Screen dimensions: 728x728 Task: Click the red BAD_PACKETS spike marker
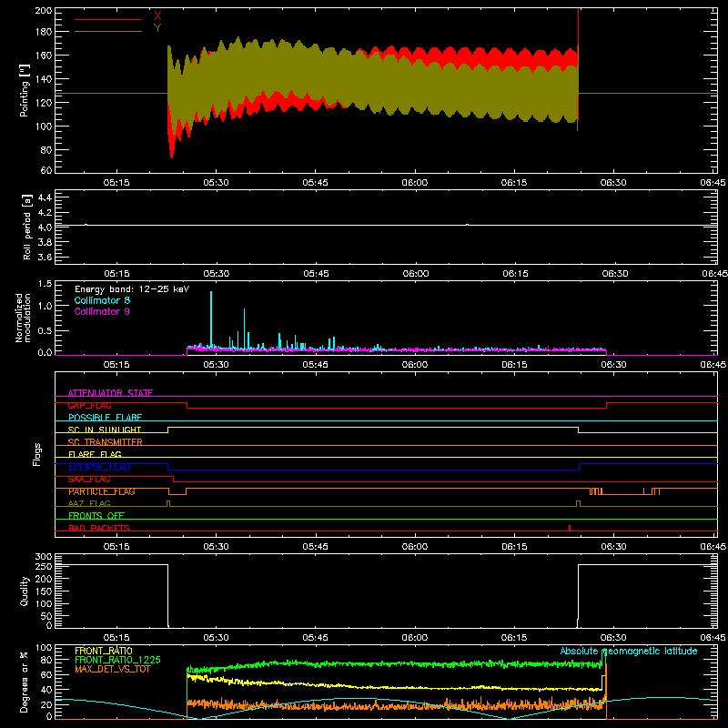click(570, 528)
